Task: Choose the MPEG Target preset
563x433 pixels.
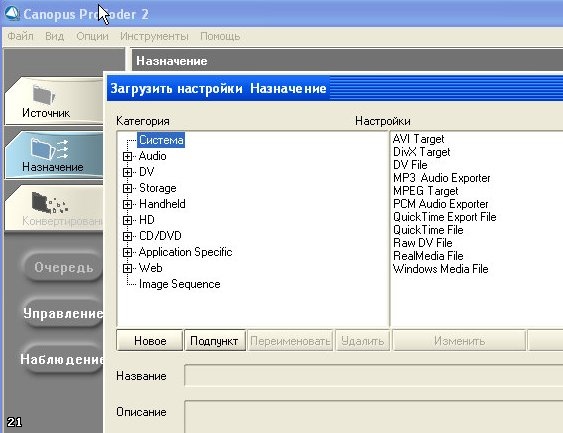Action: 425,191
